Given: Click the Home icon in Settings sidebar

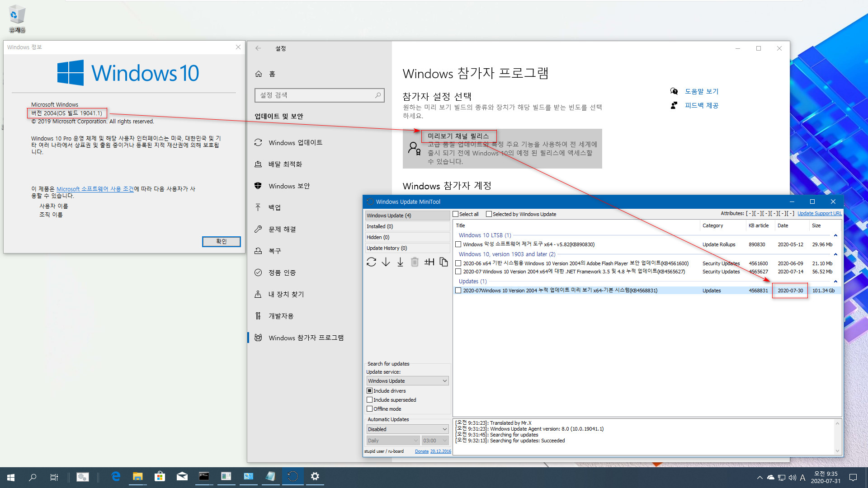Looking at the screenshot, I should pos(259,74).
